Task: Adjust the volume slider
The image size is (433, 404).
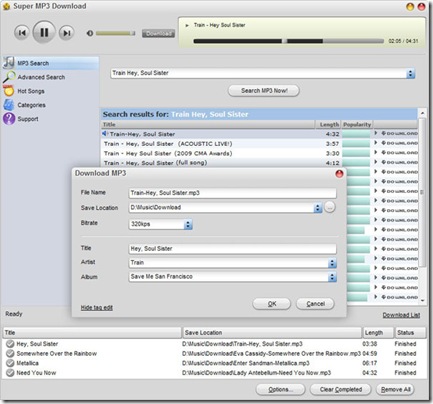Action: (x=115, y=33)
